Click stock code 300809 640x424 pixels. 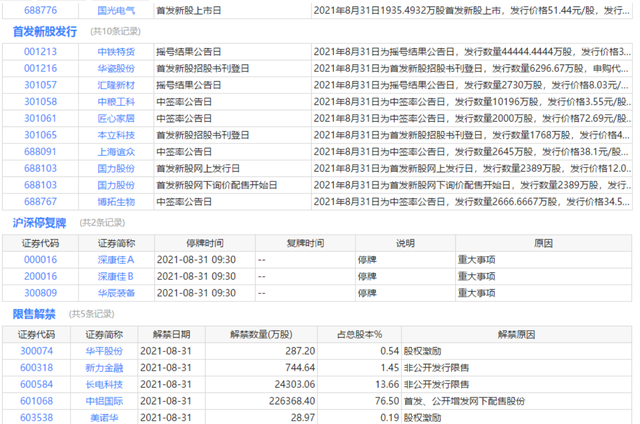click(x=40, y=293)
